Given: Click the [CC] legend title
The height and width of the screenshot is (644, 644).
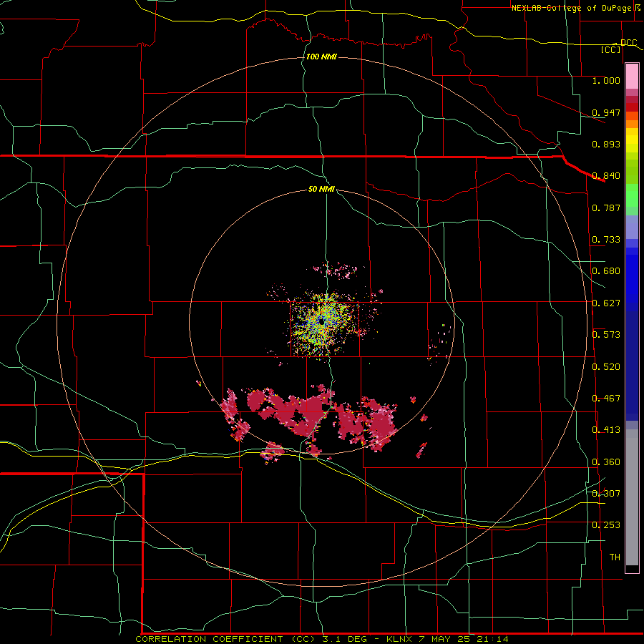Looking at the screenshot, I should click(611, 49).
